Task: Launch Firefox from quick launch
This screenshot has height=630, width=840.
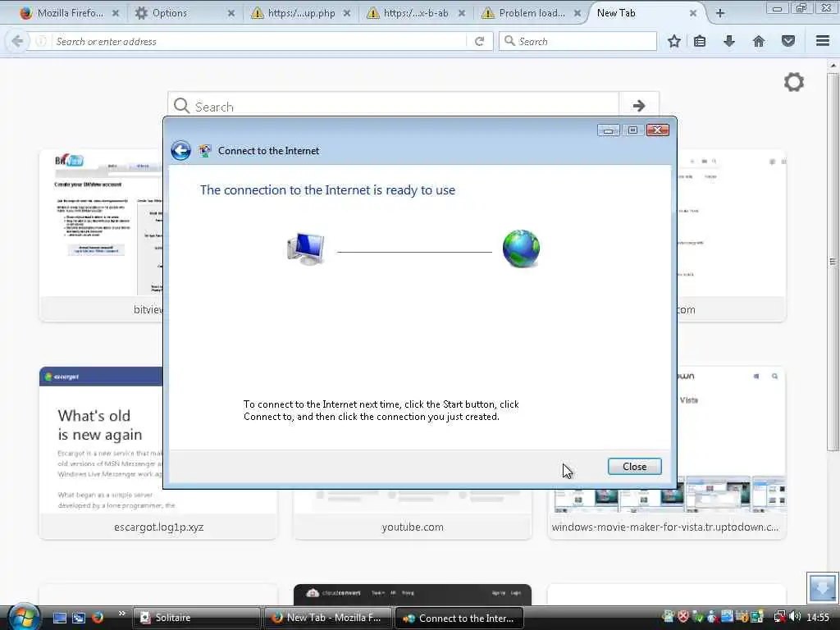Action: tap(98, 618)
